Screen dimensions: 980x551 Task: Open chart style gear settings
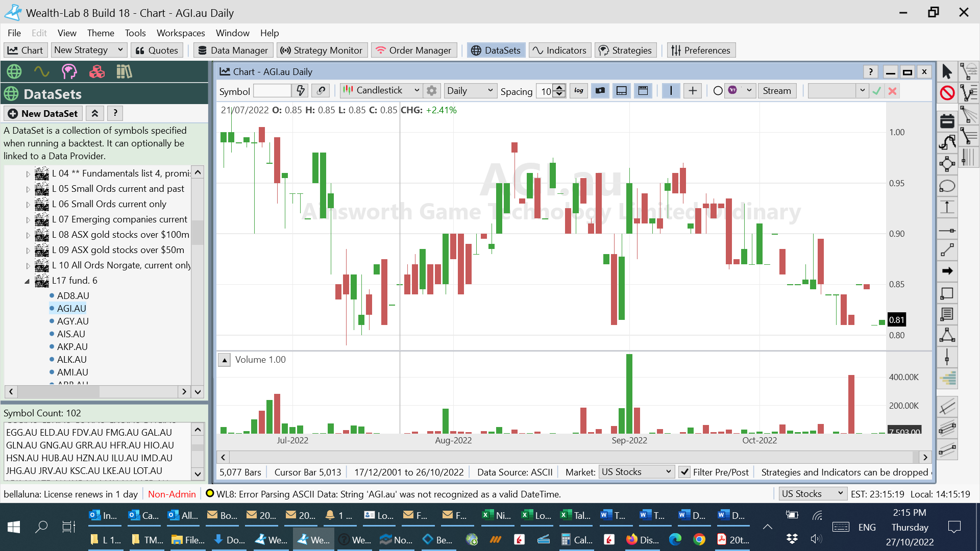[432, 91]
